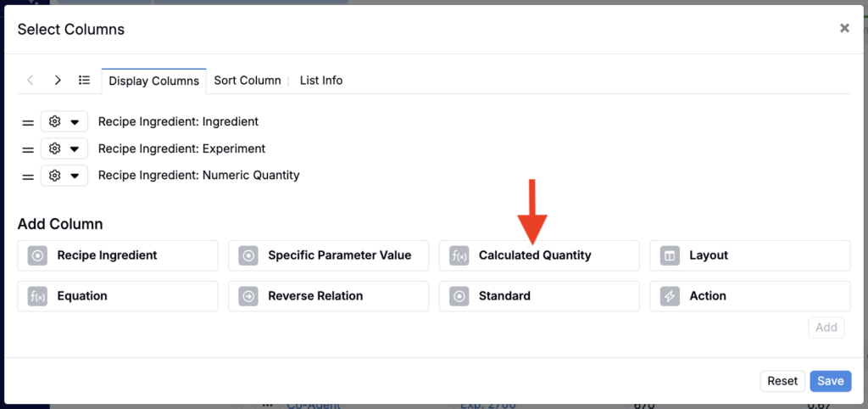868x409 pixels.
Task: Click the Reverse Relation arrow icon
Action: [x=248, y=296]
